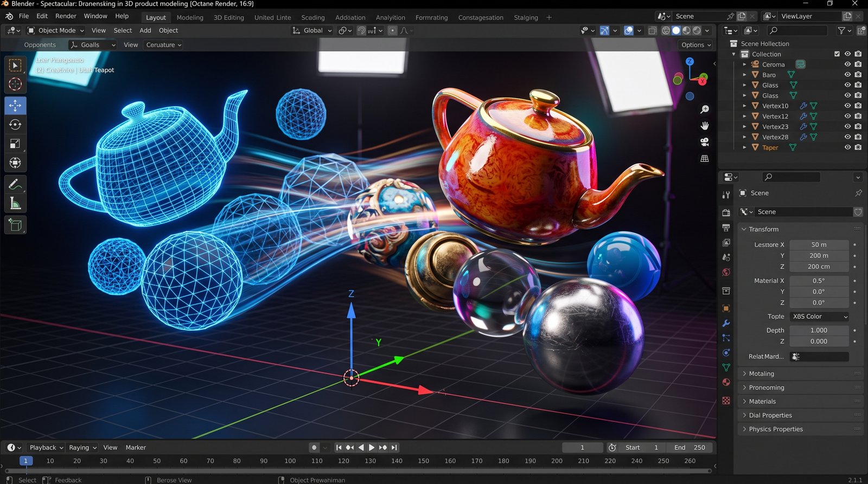This screenshot has height=484, width=868.
Task: Activate the Rotate tool
Action: 15,125
